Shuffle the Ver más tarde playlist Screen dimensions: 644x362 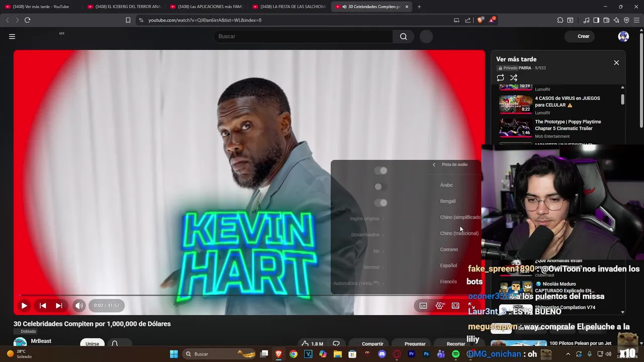click(x=514, y=78)
